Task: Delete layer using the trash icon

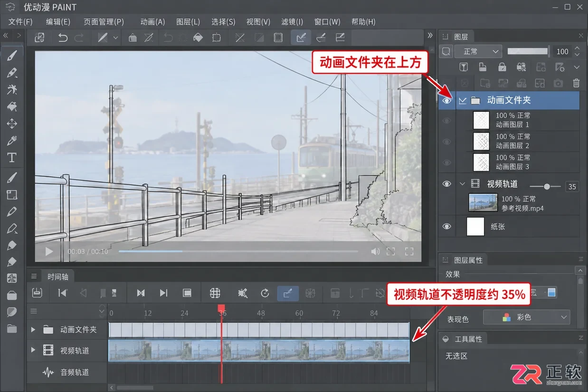Action: 576,83
